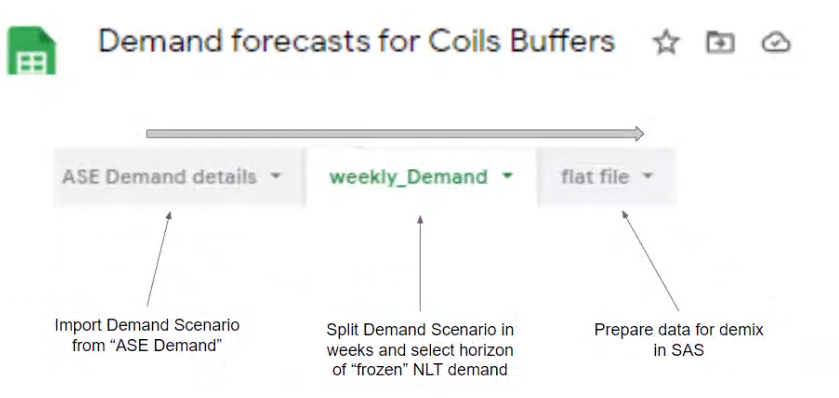Click the move-to-folder icon
Viewport: 839px width, 398px height.
tap(720, 42)
